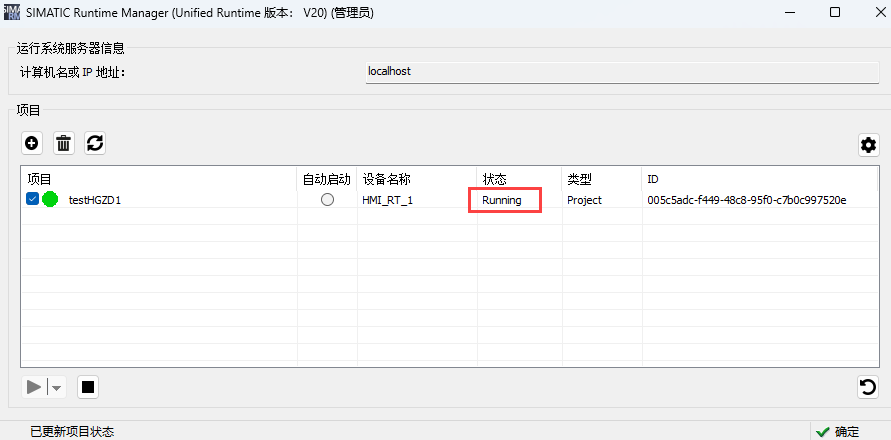891x440 pixels.
Task: Open settings with the gear icon
Action: pos(868,145)
